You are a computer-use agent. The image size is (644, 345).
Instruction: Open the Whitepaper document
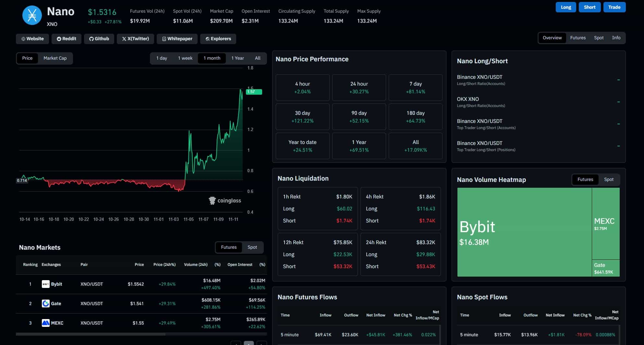177,39
